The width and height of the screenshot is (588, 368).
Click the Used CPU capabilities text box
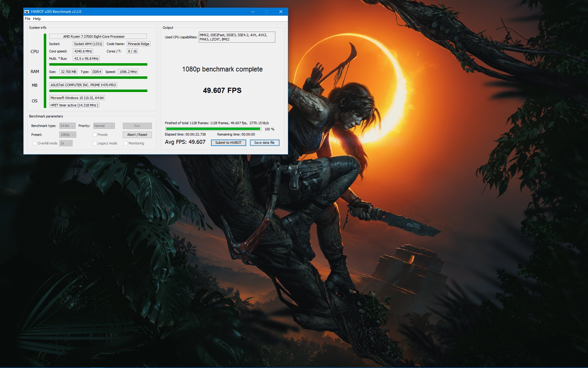pyautogui.click(x=237, y=37)
